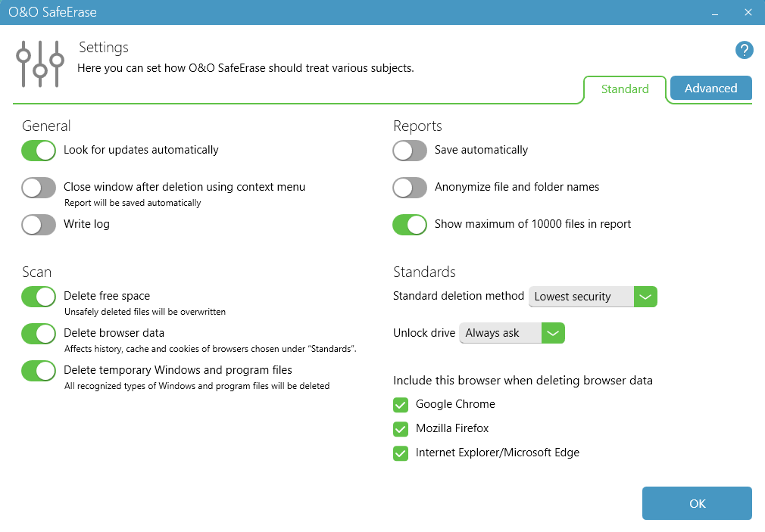The height and width of the screenshot is (532, 765).
Task: Enable Close window after deletion toggle
Action: pos(39,188)
